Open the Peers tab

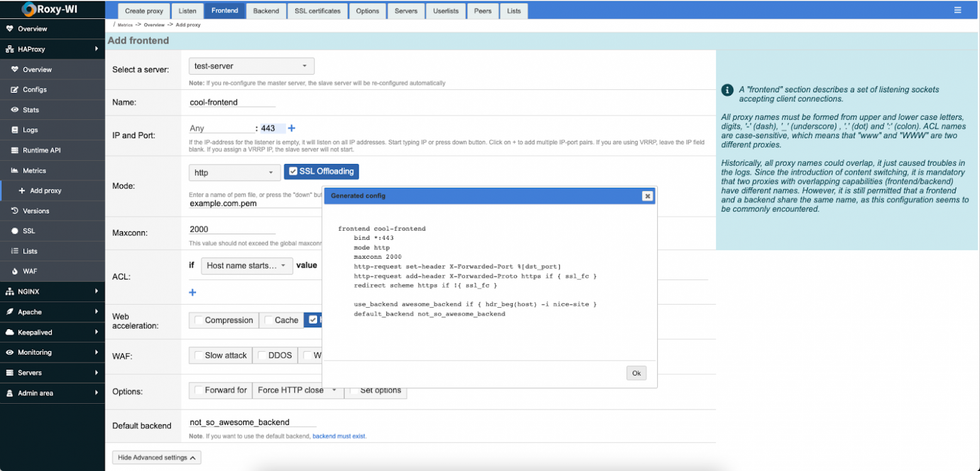[483, 11]
